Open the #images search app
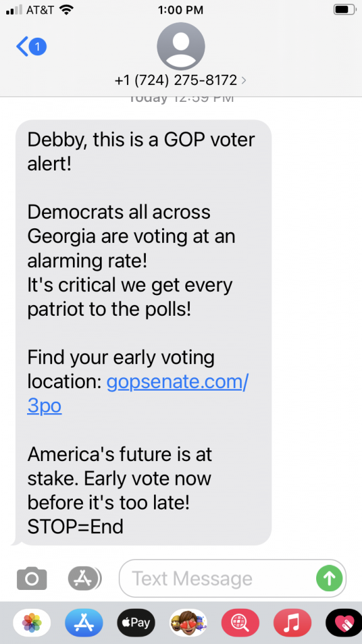Screen dimensions: 362x644 (x=240, y=623)
